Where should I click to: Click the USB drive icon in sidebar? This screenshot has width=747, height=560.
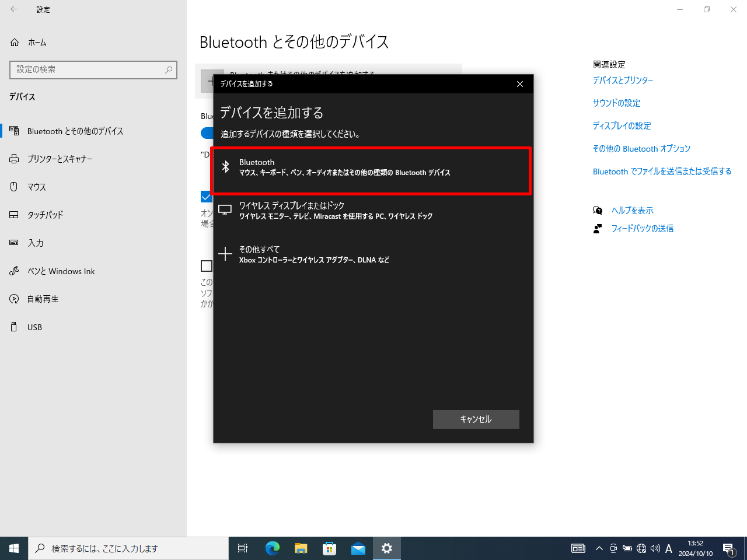[x=15, y=327]
